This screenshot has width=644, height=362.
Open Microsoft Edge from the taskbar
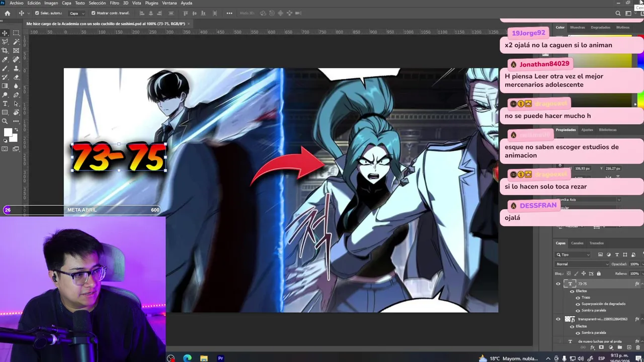tap(187, 358)
